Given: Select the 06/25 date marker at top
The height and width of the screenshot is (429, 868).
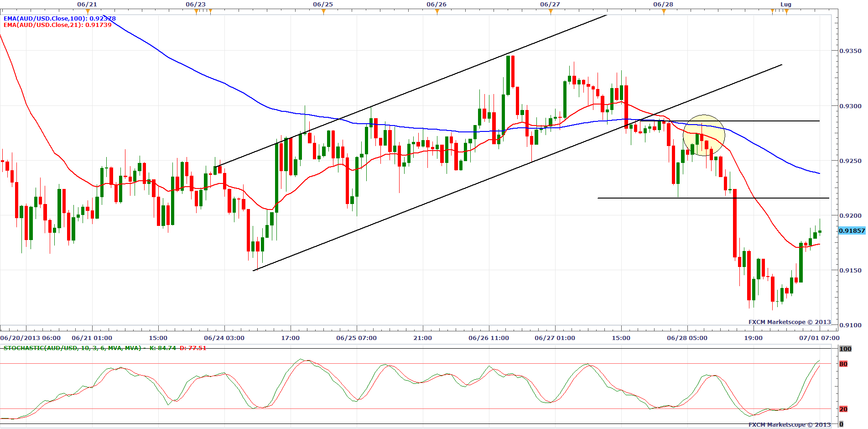Looking at the screenshot, I should pyautogui.click(x=322, y=5).
